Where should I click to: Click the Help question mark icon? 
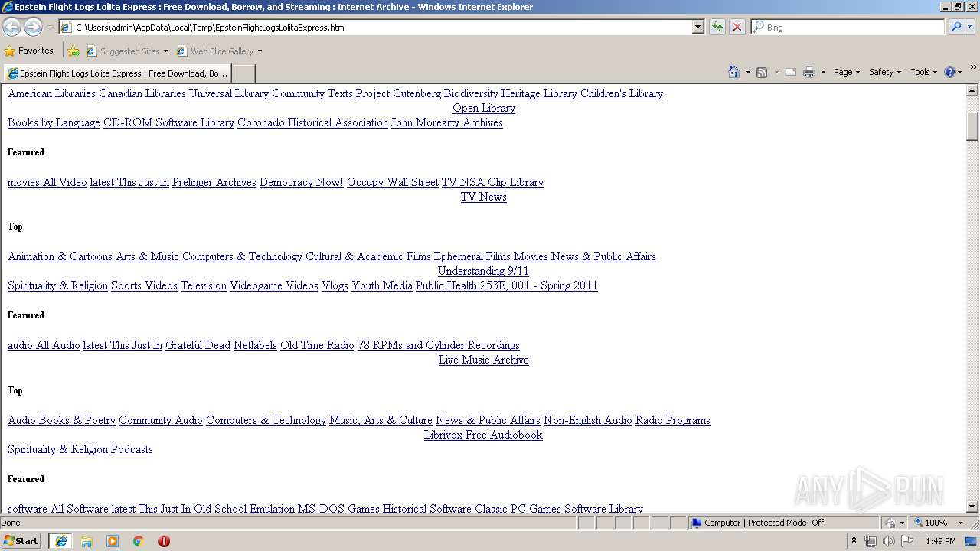click(x=949, y=72)
